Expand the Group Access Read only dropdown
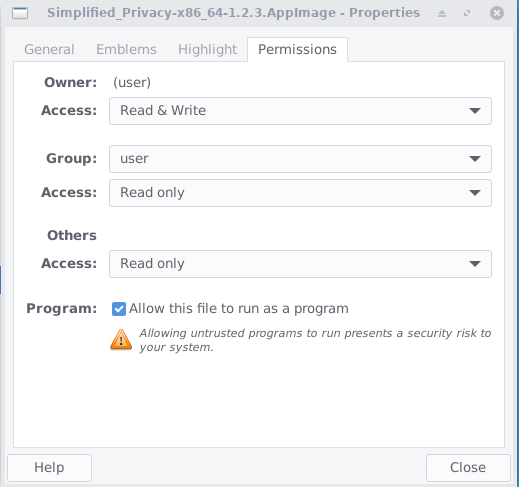The width and height of the screenshot is (519, 487). click(x=300, y=193)
